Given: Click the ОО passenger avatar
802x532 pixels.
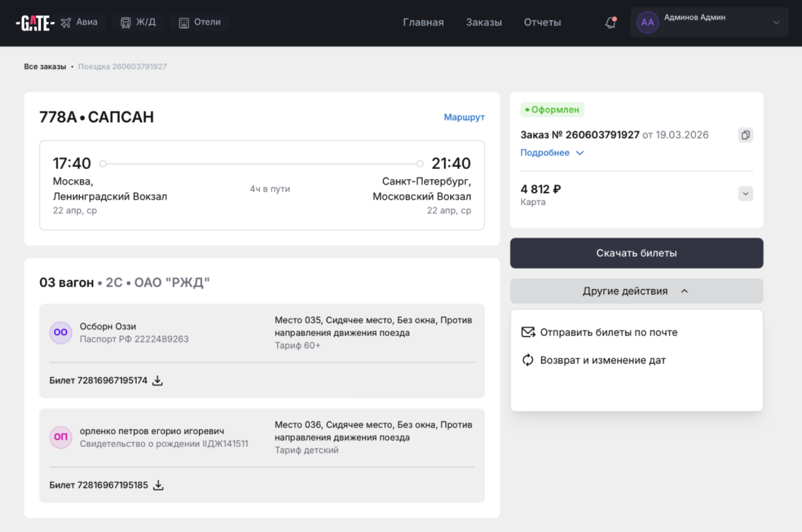Looking at the screenshot, I should click(x=60, y=332).
